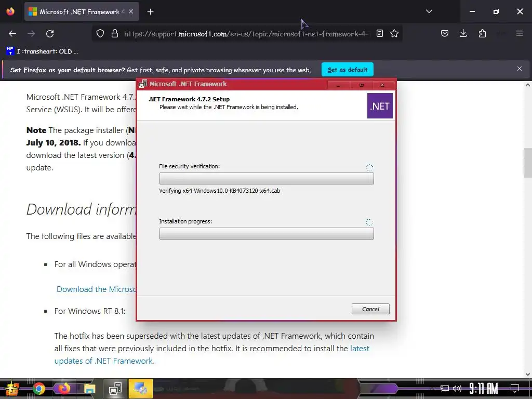This screenshot has height=399, width=532.
Task: Click the .NET Framework 4.7.2 Setup heading
Action: pyautogui.click(x=189, y=99)
